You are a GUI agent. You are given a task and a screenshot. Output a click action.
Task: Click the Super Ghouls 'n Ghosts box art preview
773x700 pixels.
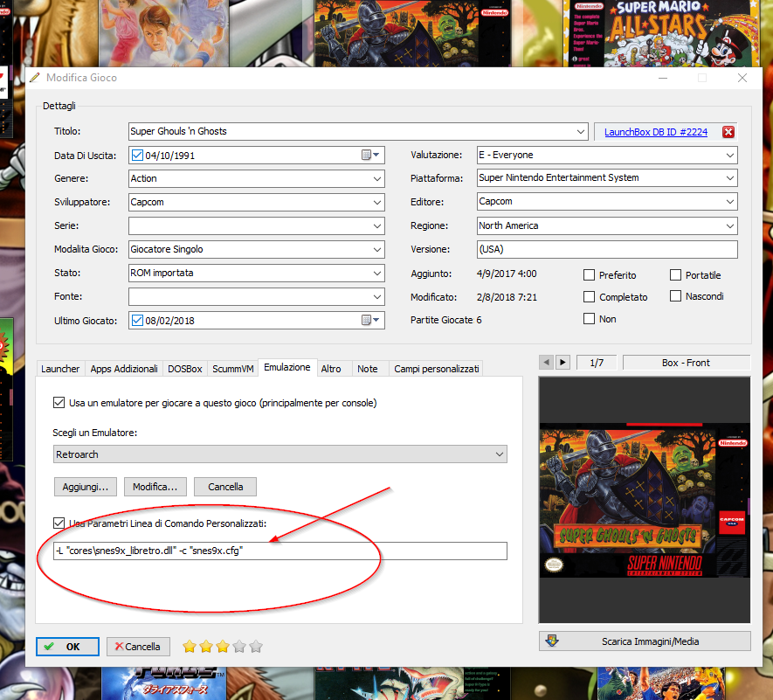pos(645,500)
